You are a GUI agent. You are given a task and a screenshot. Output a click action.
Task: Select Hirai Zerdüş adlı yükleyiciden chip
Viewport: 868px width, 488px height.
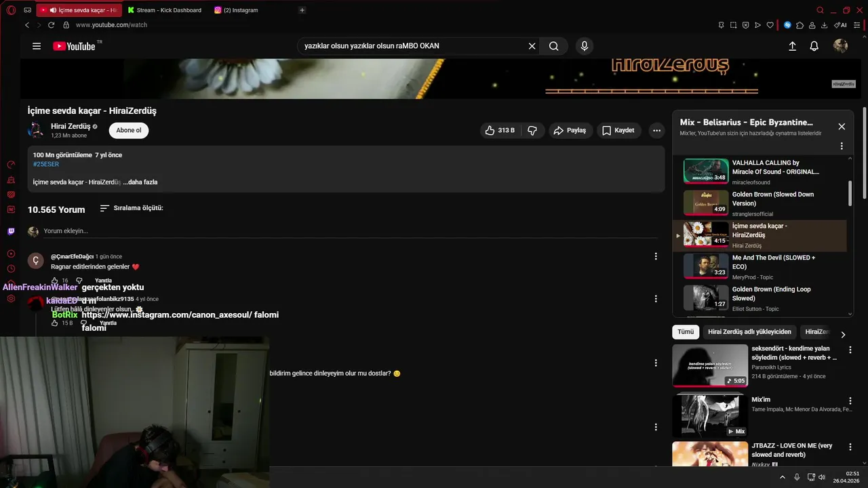pos(749,332)
